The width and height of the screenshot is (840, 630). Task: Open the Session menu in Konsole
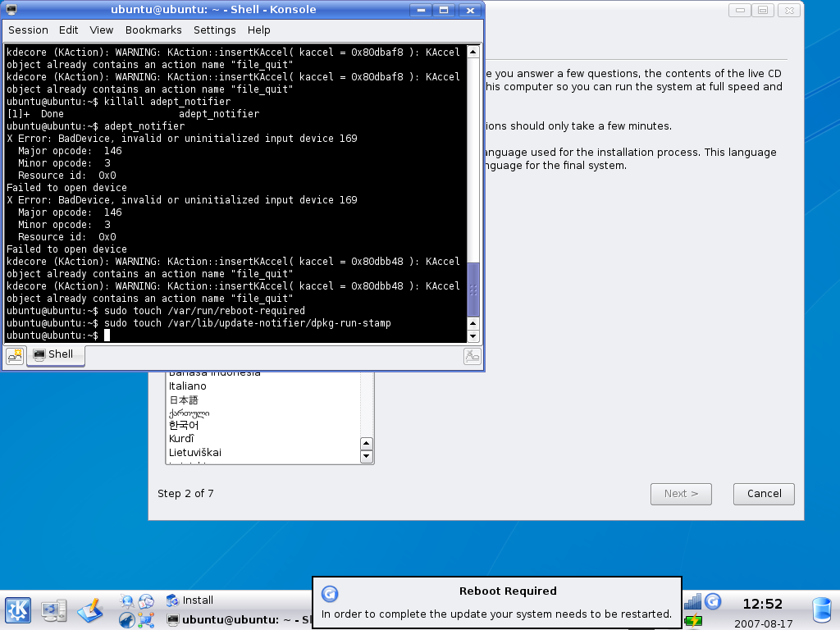pos(29,30)
